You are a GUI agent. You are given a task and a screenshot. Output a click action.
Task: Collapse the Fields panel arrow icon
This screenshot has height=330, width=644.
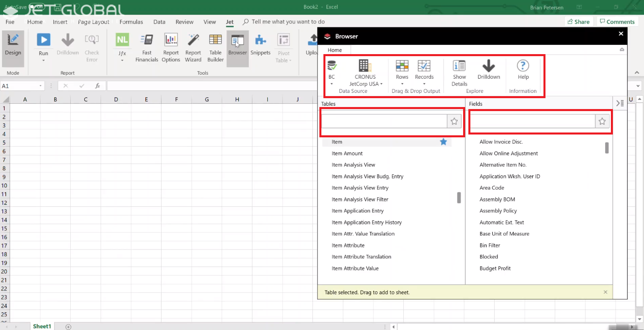tap(620, 103)
